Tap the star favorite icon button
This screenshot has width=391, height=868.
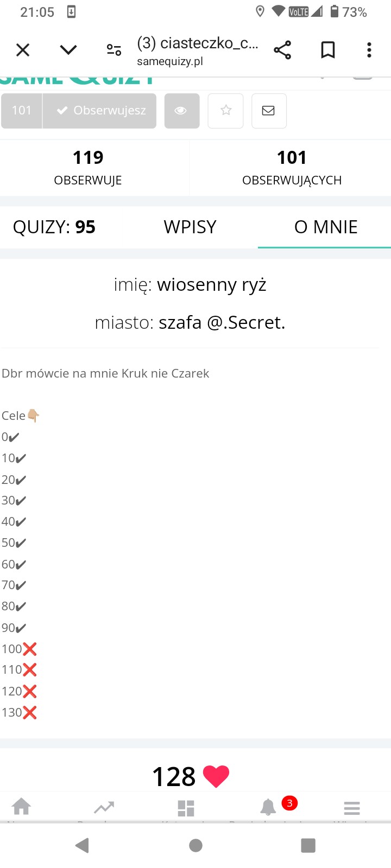coord(225,111)
